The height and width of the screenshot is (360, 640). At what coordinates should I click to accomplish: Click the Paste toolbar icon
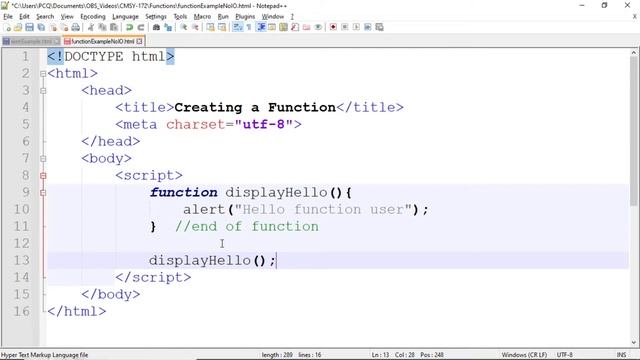coord(114,27)
